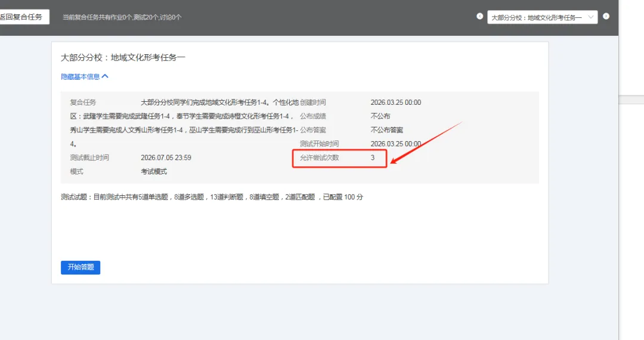Click the description line starting with 区：武隆学生
The image size is (644, 340).
(x=181, y=117)
